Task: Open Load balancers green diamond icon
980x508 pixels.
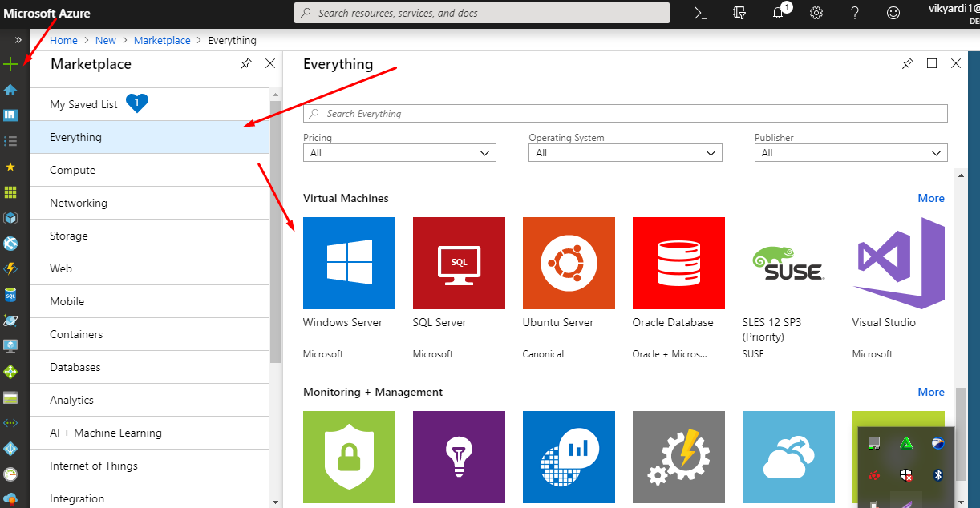Action: 10,372
